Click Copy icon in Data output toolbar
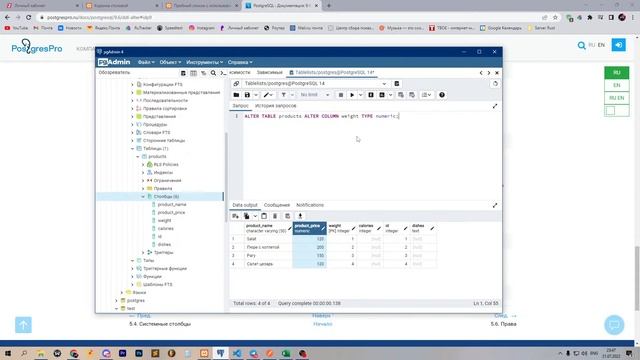This screenshot has height=360, width=640. click(x=247, y=216)
